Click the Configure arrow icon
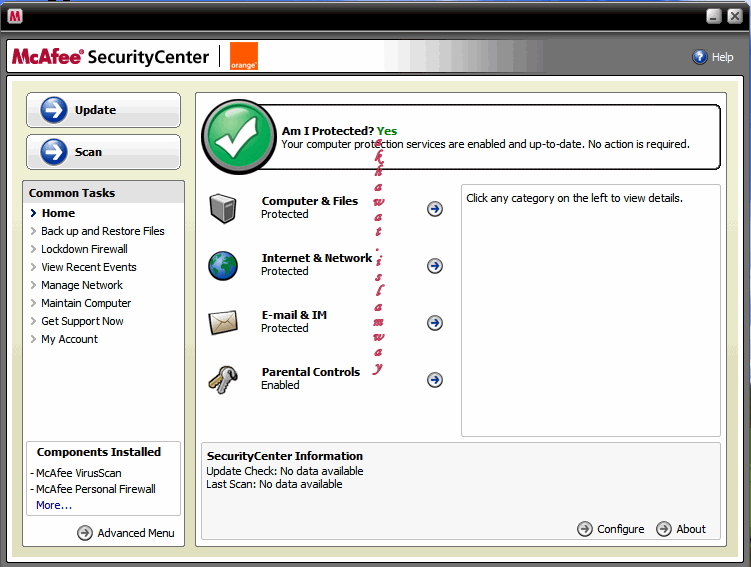 point(585,529)
